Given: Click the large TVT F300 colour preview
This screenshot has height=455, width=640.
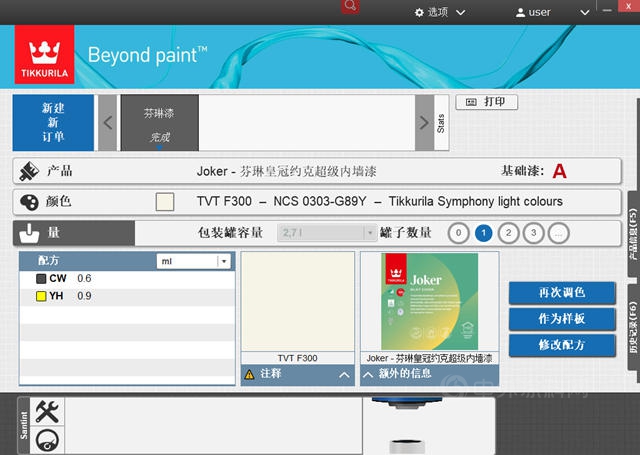Looking at the screenshot, I should click(298, 301).
